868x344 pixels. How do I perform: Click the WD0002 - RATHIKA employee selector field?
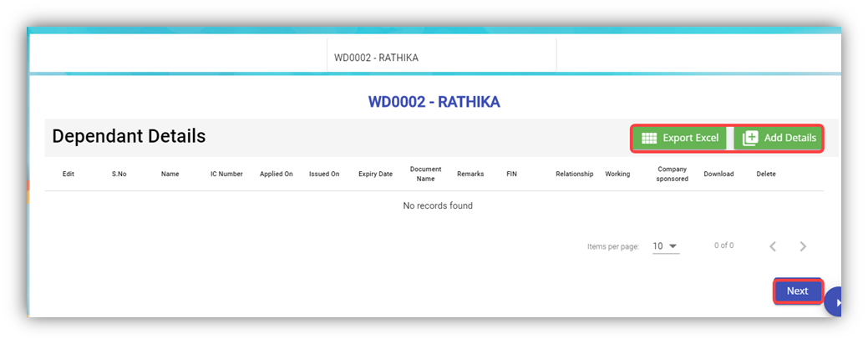(441, 58)
